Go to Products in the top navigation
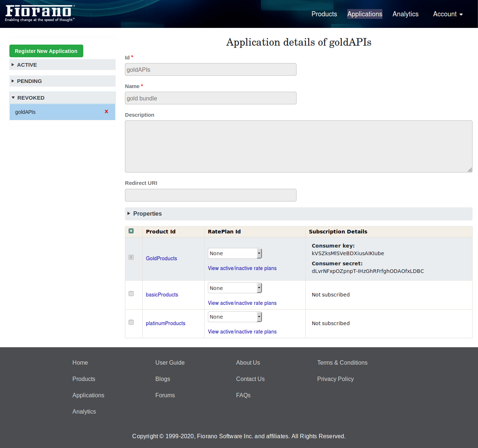The height and width of the screenshot is (448, 478). coord(324,14)
